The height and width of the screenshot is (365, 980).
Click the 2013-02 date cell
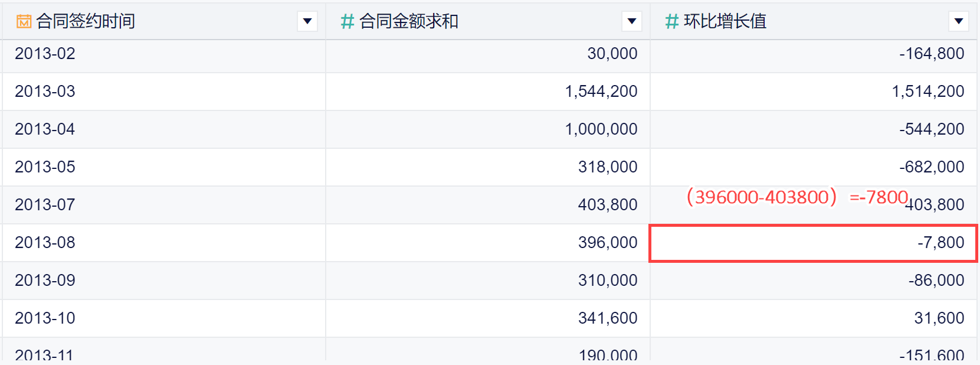tap(45, 54)
